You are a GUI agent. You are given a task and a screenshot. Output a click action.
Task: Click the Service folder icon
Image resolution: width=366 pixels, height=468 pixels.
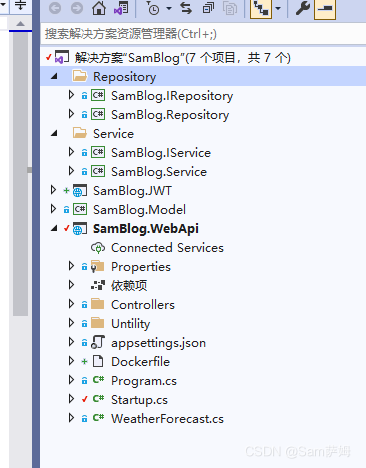pos(80,133)
